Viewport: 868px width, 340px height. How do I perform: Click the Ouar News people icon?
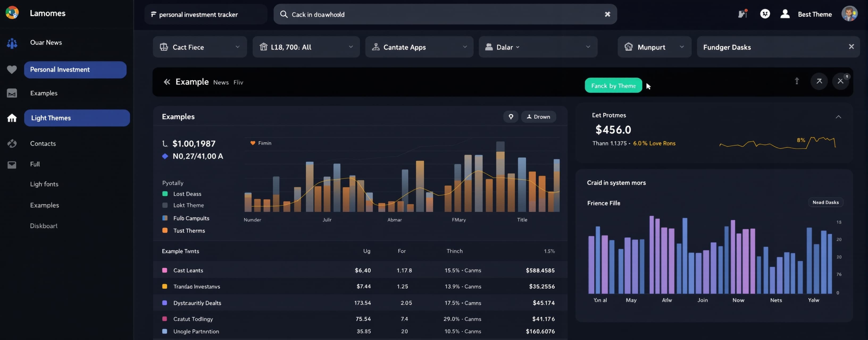pos(12,43)
